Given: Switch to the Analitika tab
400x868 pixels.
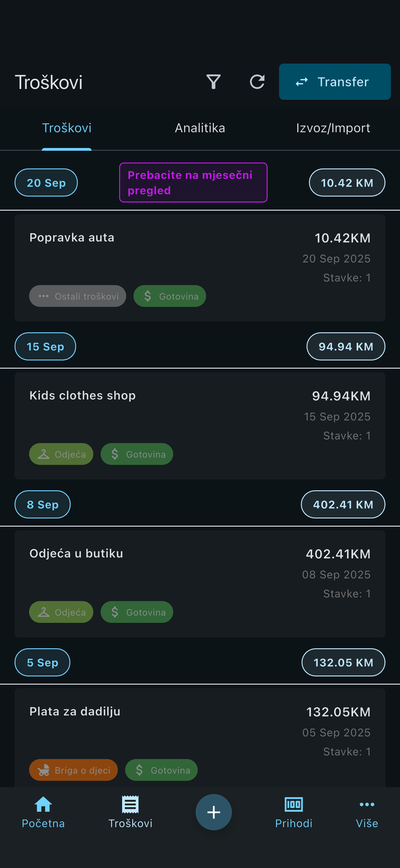Looking at the screenshot, I should pyautogui.click(x=200, y=128).
